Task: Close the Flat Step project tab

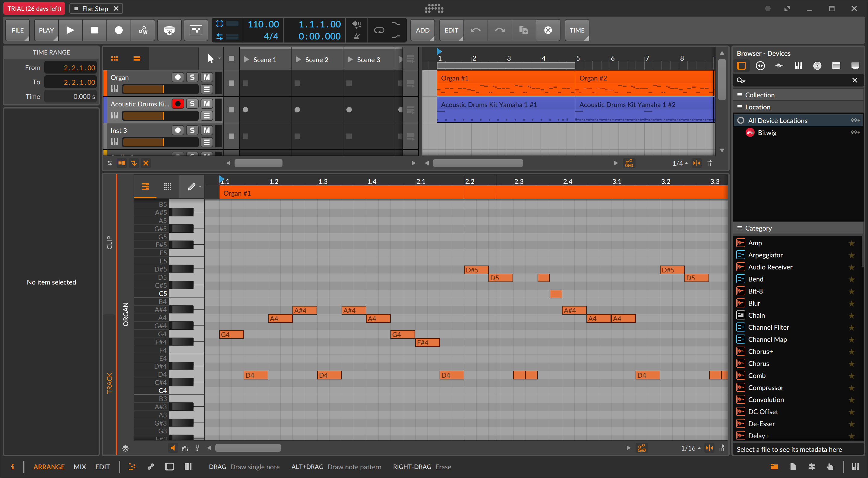Action: pos(116,8)
